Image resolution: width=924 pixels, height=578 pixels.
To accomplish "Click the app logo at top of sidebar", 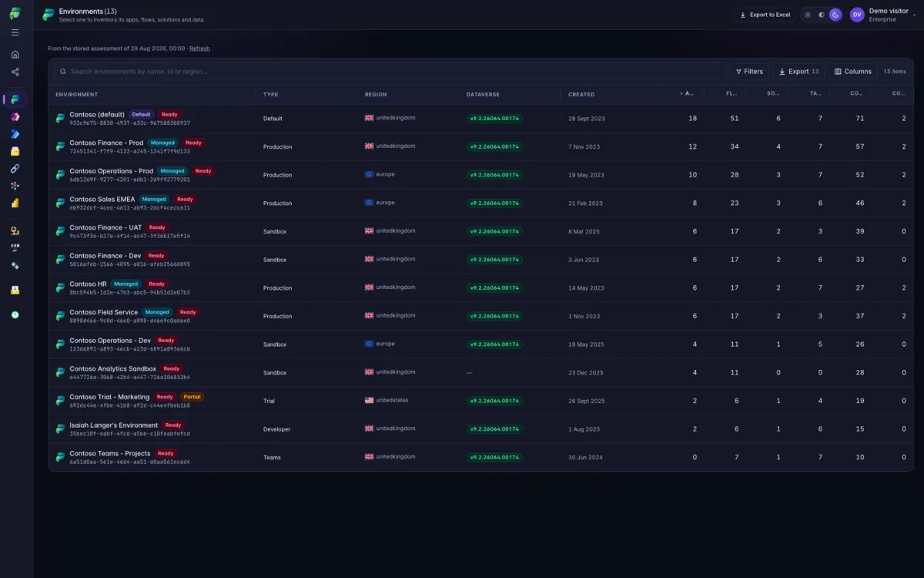I will 15,13.
